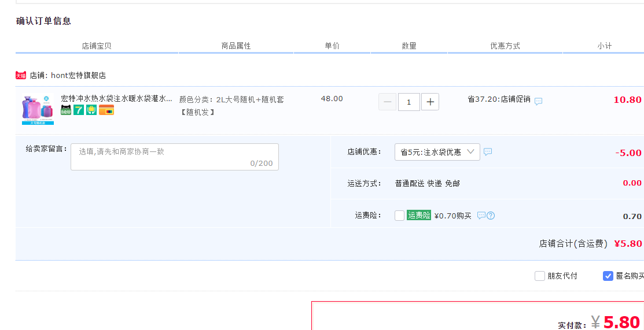The image size is (644, 330).
Task: Click the quantity input field showing 1
Action: (409, 102)
